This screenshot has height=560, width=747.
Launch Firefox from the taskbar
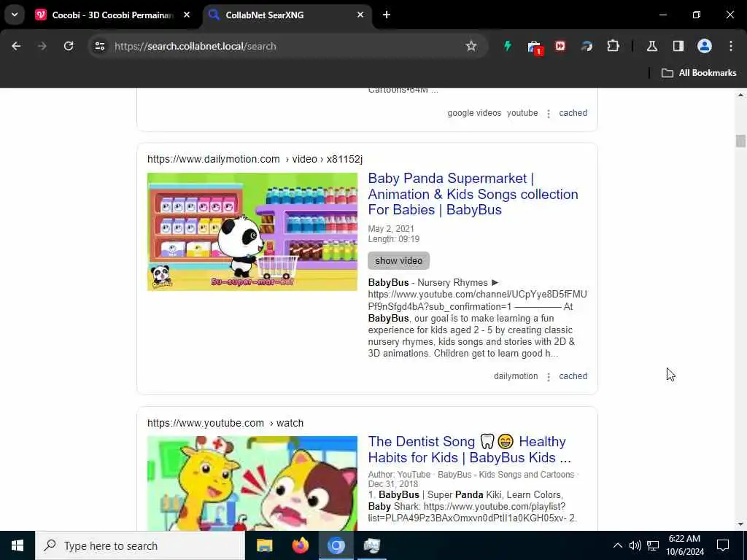click(300, 545)
